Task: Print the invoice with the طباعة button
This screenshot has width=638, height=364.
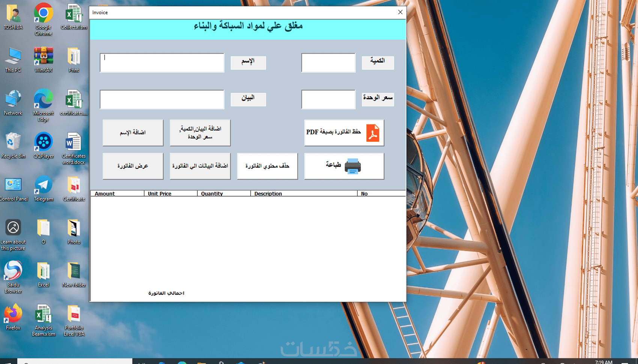Action: (344, 166)
